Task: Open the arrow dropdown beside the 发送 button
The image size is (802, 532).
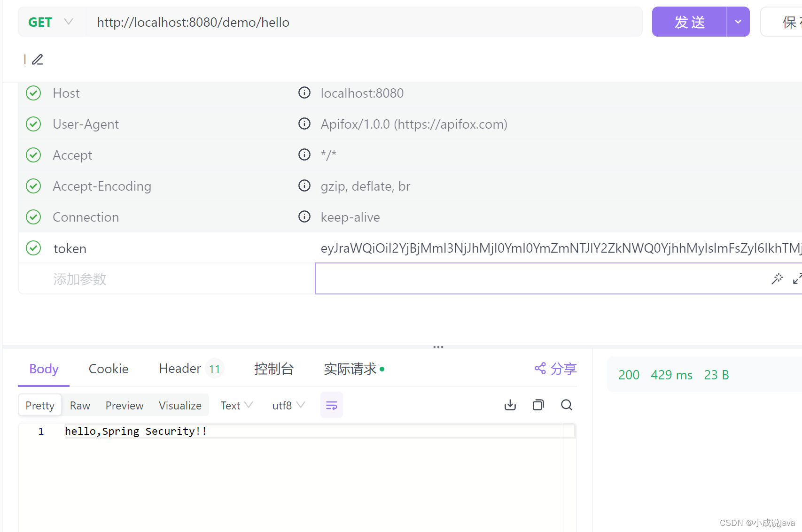Action: (x=738, y=22)
